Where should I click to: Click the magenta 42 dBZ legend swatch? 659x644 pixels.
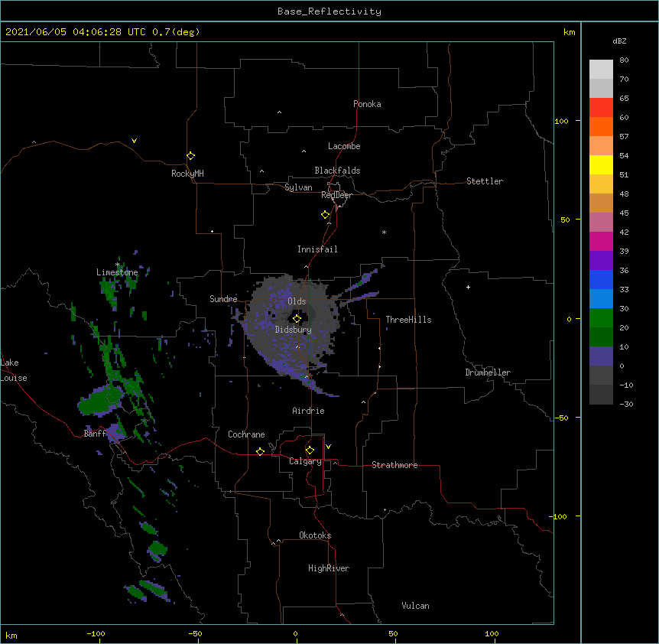(601, 241)
